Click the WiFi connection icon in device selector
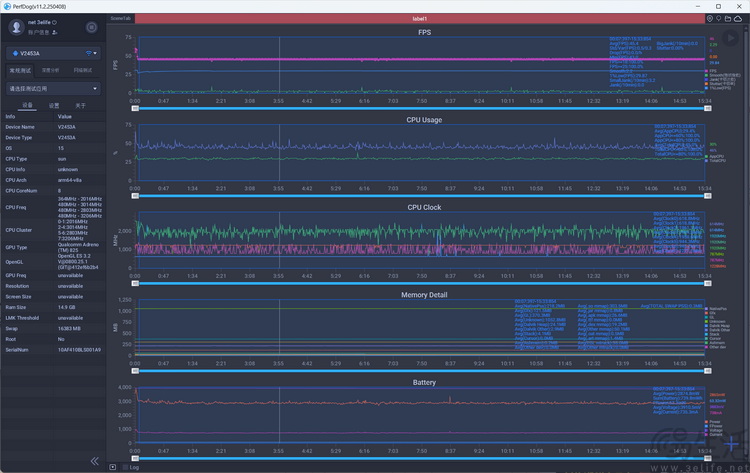The width and height of the screenshot is (750, 473). pyautogui.click(x=88, y=53)
